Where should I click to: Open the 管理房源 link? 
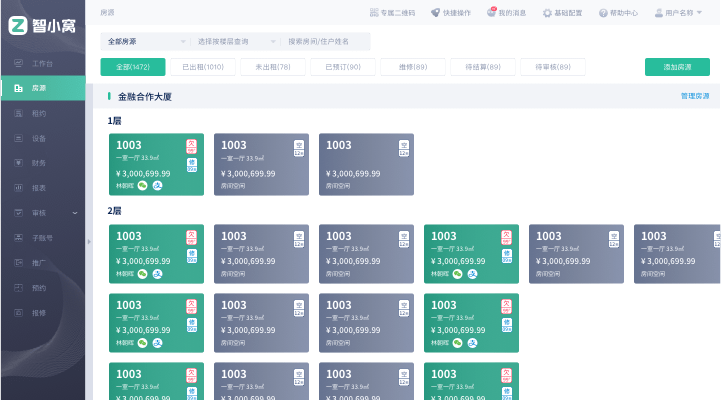tap(695, 96)
